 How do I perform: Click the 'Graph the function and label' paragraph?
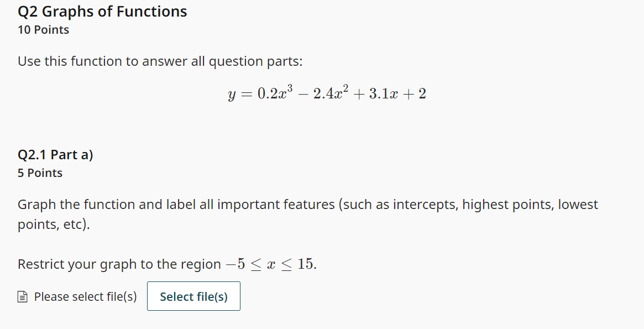(307, 214)
